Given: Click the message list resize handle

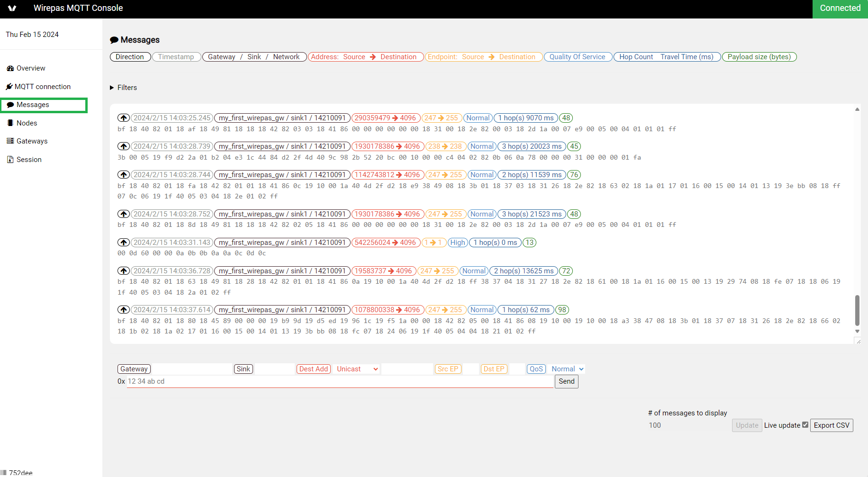Looking at the screenshot, I should coord(858,341).
